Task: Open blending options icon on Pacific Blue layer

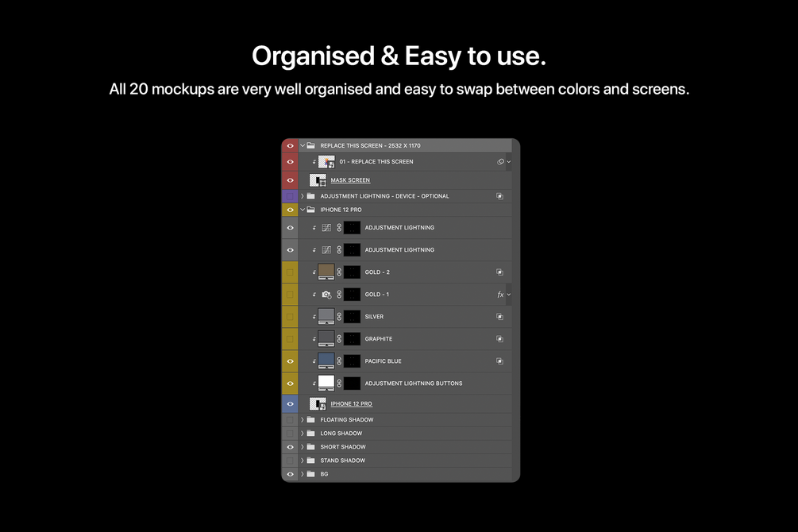Action: tap(499, 361)
